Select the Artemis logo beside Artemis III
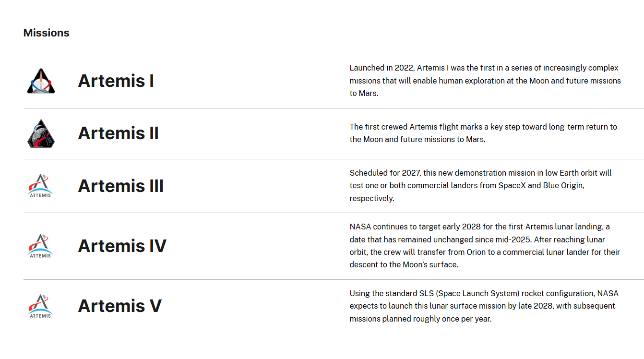Image resolution: width=644 pixels, height=359 pixels. (40, 186)
